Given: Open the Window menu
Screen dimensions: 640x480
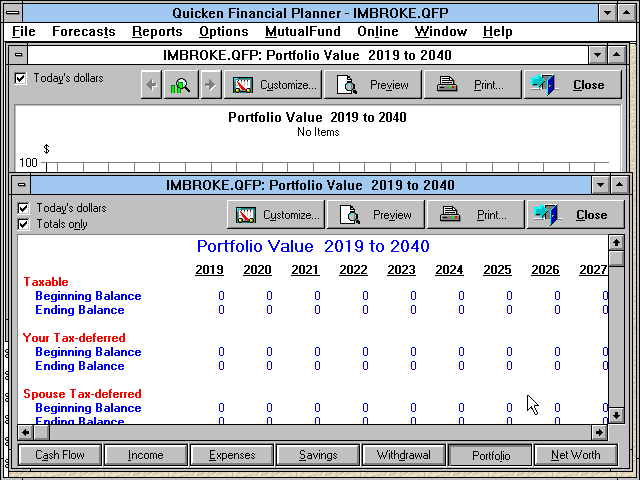Looking at the screenshot, I should (x=441, y=31).
